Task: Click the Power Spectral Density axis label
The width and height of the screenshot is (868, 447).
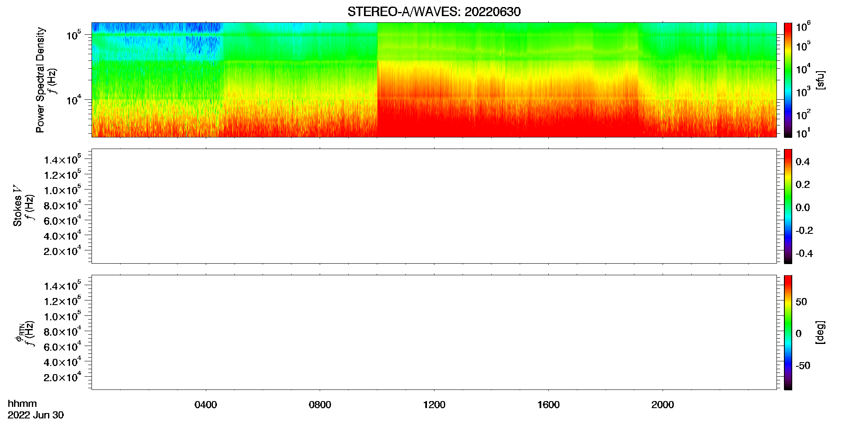Action: coord(40,80)
